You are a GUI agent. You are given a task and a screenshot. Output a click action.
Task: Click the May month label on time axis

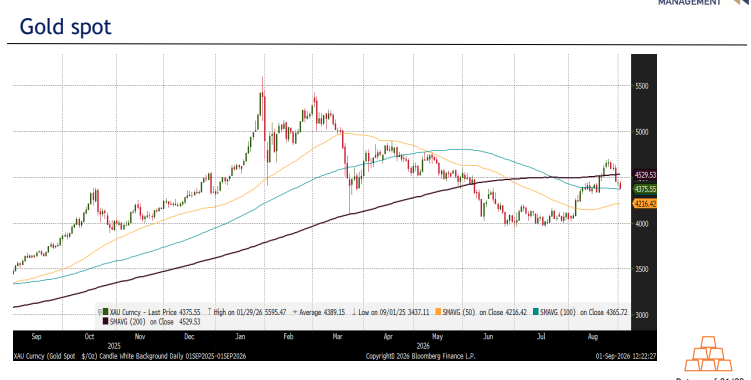coord(437,336)
